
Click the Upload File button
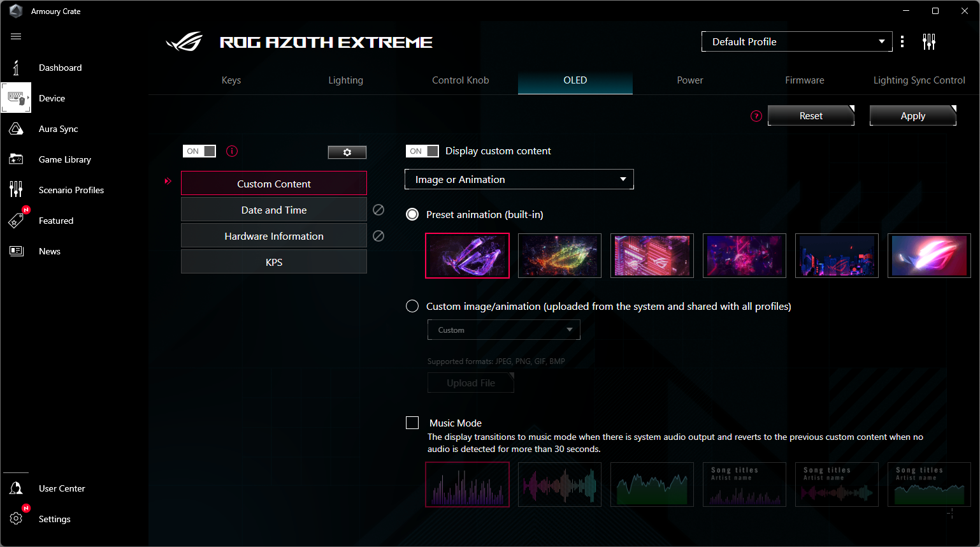point(471,383)
